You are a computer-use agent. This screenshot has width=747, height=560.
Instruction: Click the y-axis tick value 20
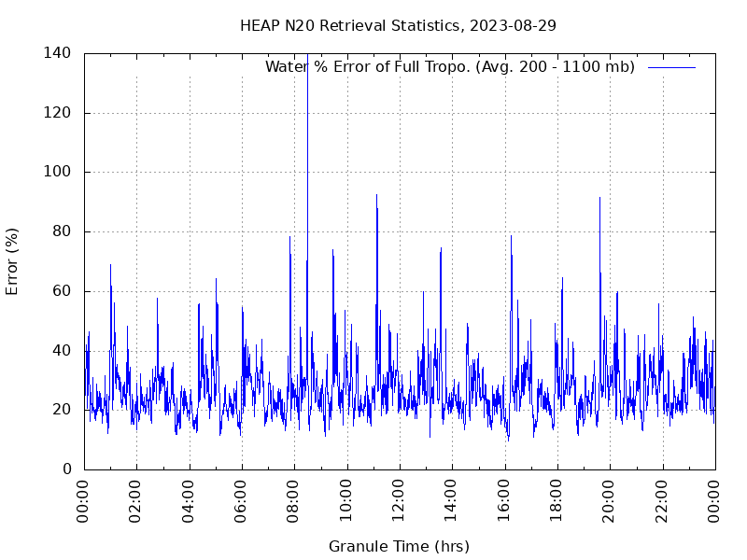point(62,410)
